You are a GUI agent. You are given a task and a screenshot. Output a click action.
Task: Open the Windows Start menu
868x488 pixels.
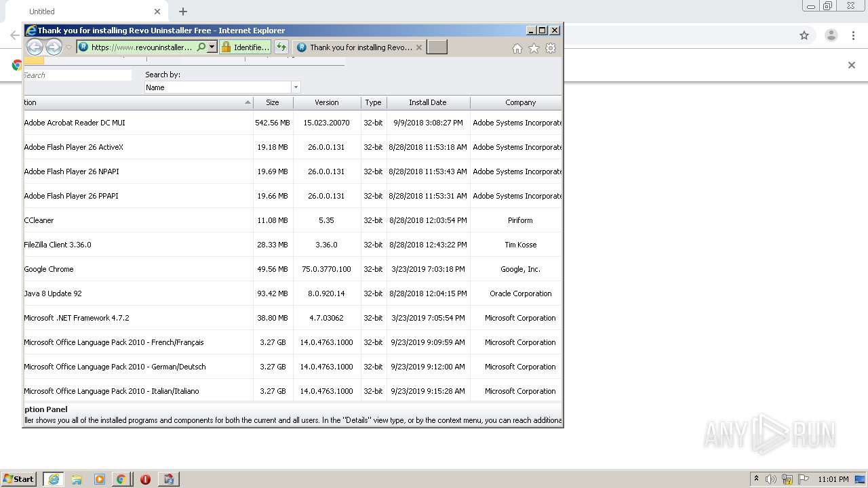point(19,479)
